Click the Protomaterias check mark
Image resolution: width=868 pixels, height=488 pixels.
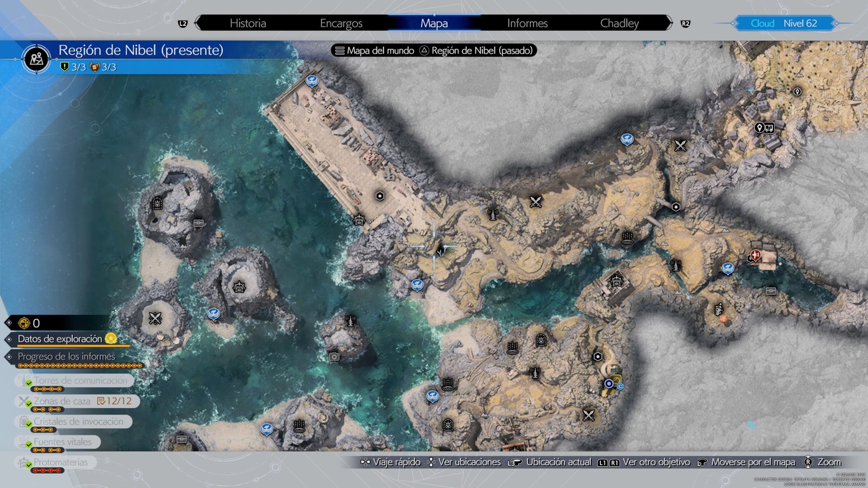[x=29, y=465]
